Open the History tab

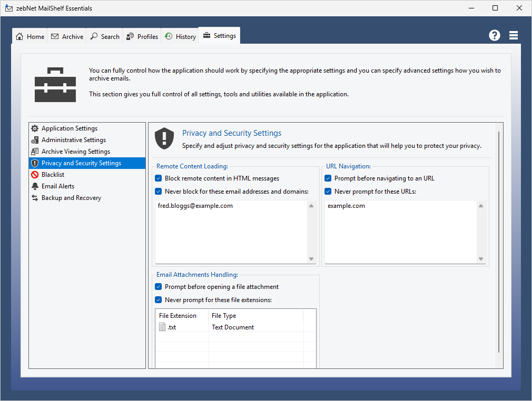(180, 36)
